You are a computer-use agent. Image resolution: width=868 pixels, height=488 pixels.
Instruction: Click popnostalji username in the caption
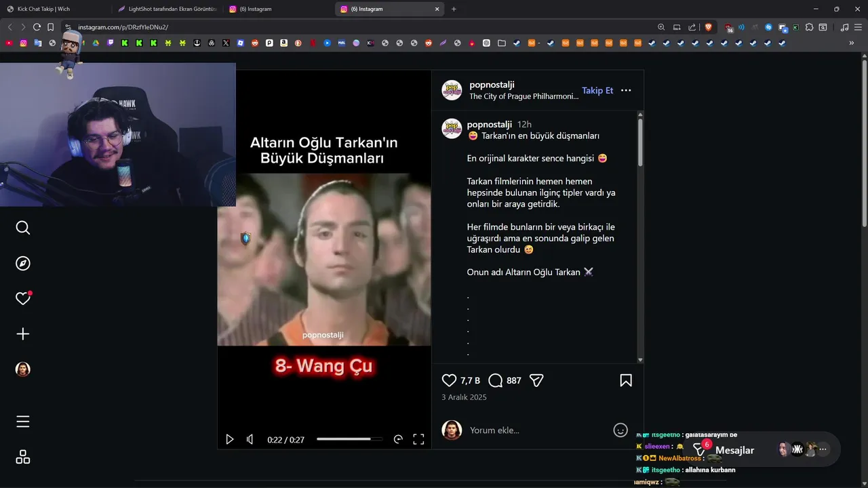tap(489, 124)
